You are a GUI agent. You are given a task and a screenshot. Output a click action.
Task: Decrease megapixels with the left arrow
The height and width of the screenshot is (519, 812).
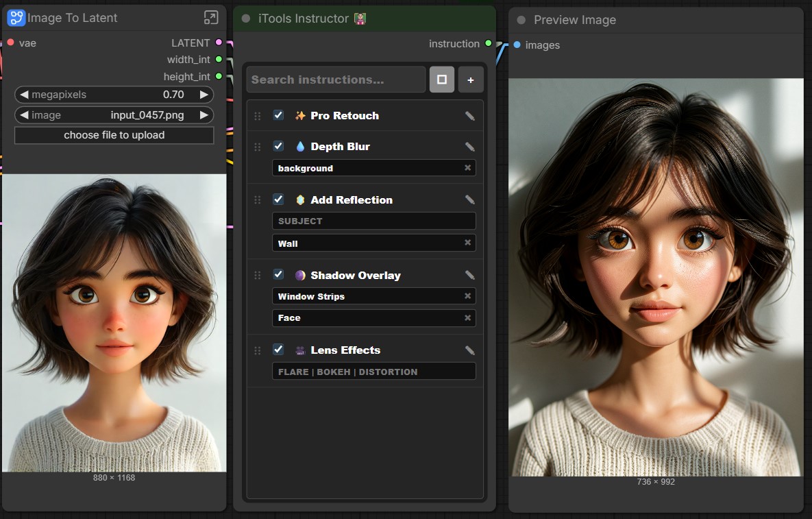tap(24, 94)
